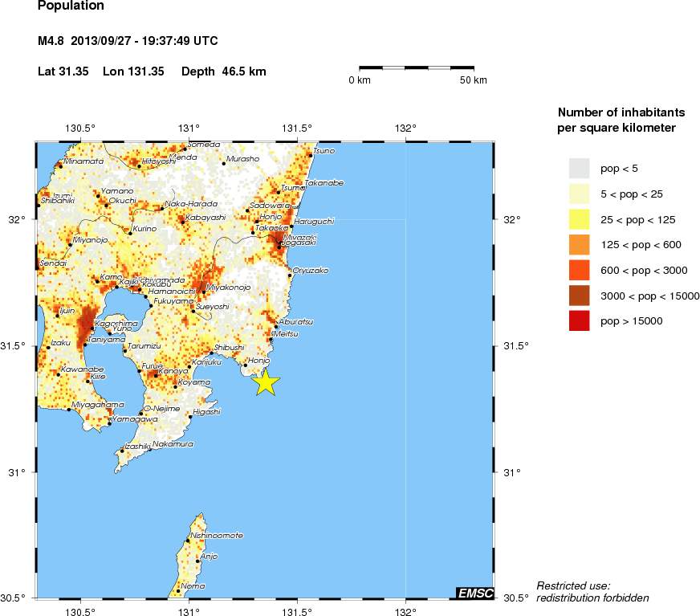Select the 'M4.8 2013/09/27 - 19:37:49 UTC' line
700x616 pixels.
(x=128, y=41)
